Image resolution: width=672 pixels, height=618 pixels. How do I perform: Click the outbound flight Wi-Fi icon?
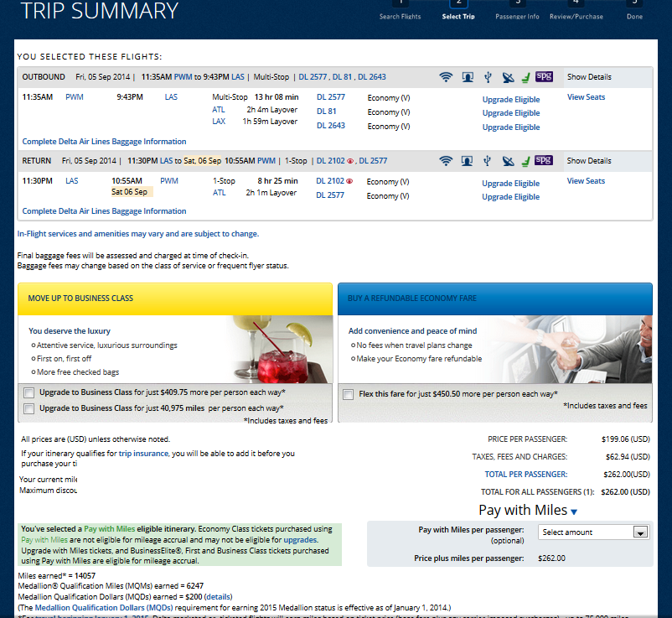point(446,77)
